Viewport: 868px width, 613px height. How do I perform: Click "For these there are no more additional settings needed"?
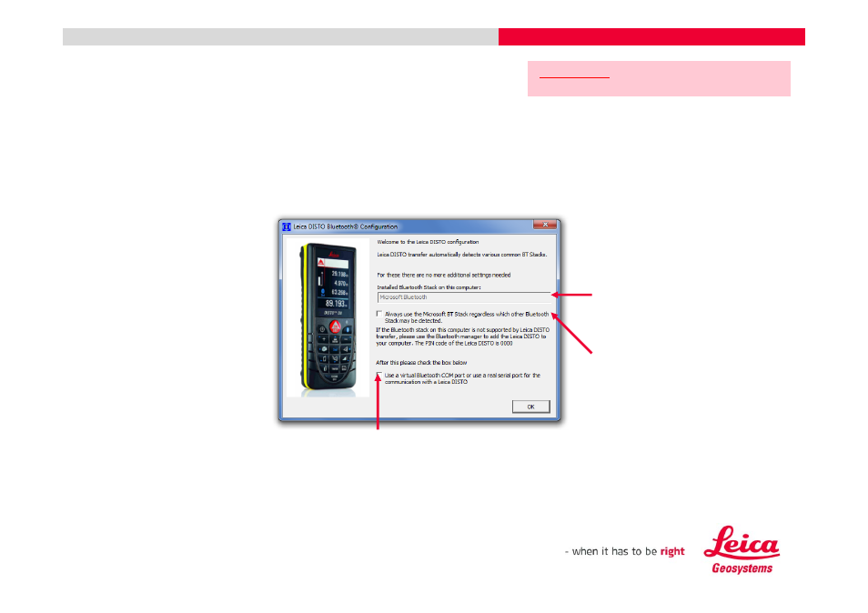[444, 275]
